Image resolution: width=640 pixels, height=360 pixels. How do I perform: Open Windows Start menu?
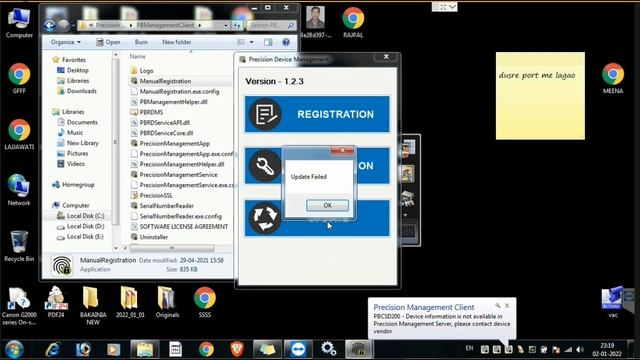(x=14, y=349)
